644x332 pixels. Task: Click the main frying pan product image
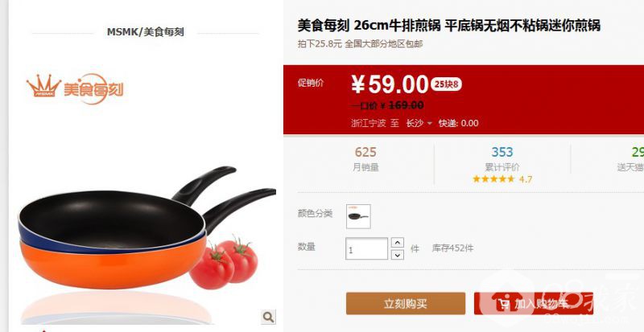pos(147,230)
